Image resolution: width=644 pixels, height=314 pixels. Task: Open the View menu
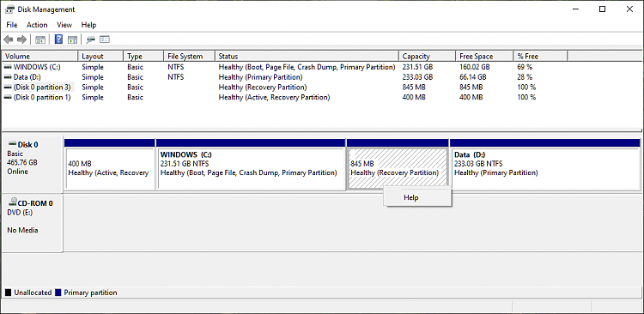pyautogui.click(x=64, y=25)
